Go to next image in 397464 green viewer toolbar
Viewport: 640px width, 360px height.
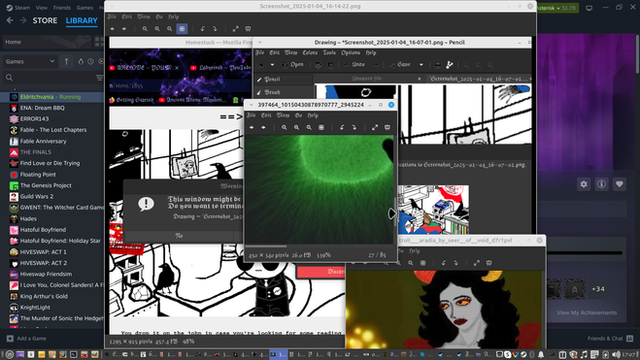click(263, 127)
